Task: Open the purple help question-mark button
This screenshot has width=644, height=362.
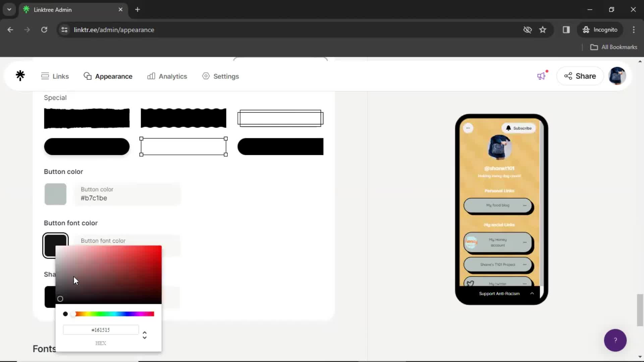Action: [x=615, y=340]
